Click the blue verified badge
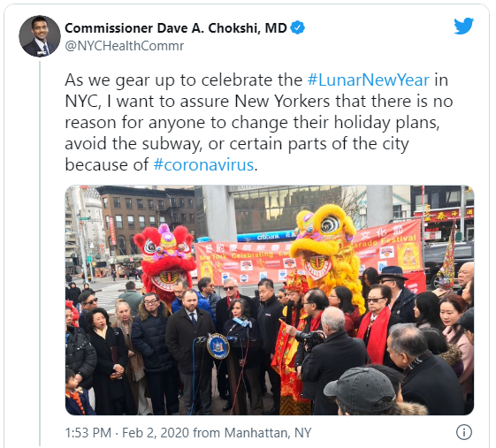Image resolution: width=496 pixels, height=448 pixels. pyautogui.click(x=298, y=27)
